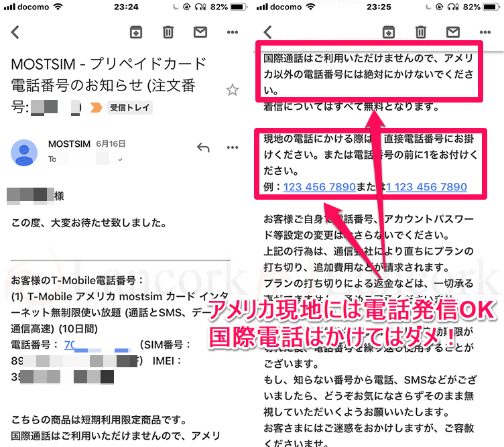
Task: Tap the text お客様のT-Mobile電話番号：
Action: coord(77,281)
